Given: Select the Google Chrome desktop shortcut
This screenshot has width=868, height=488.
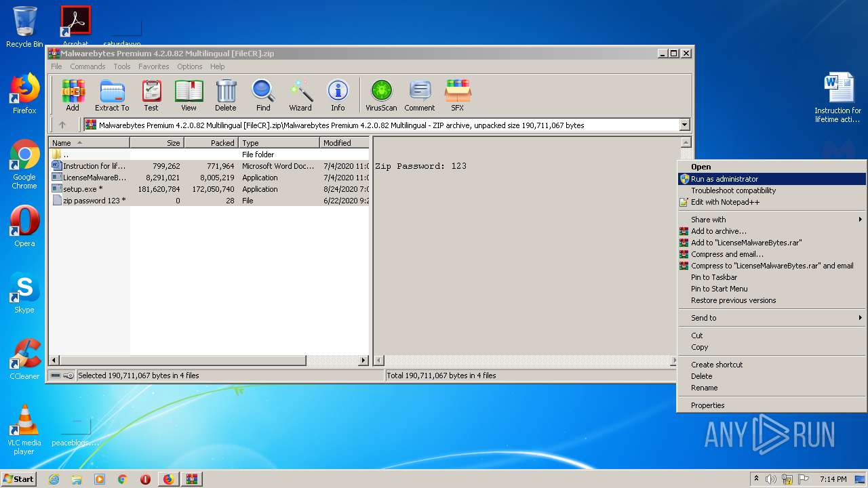Looking at the screenshot, I should [24, 164].
